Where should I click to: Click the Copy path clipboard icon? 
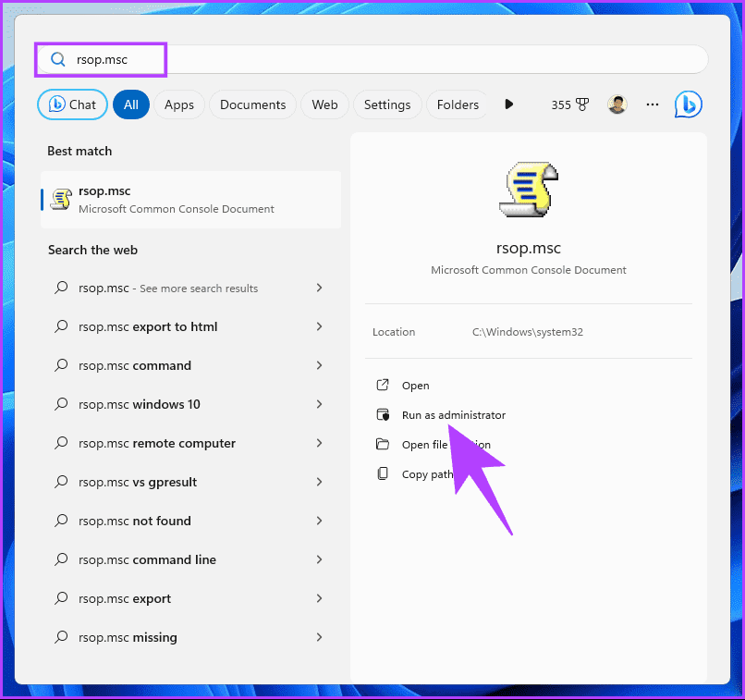pyautogui.click(x=383, y=473)
